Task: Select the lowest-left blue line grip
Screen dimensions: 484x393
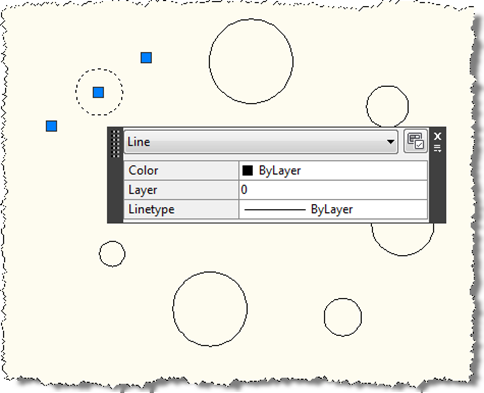Action: coord(52,126)
